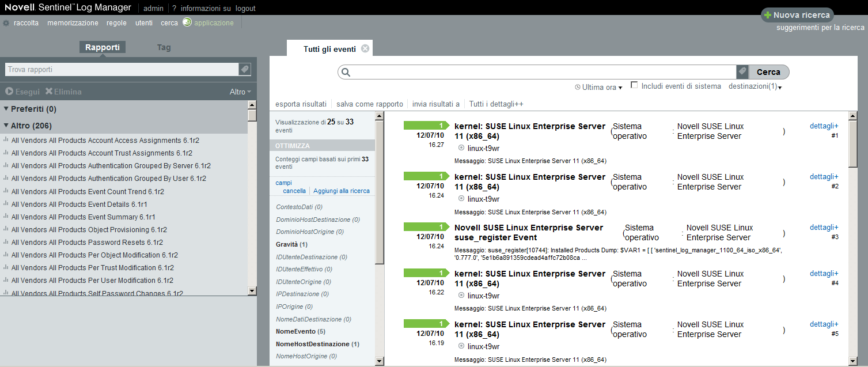Click the Elimina X icon
This screenshot has width=868, height=367.
(x=49, y=92)
